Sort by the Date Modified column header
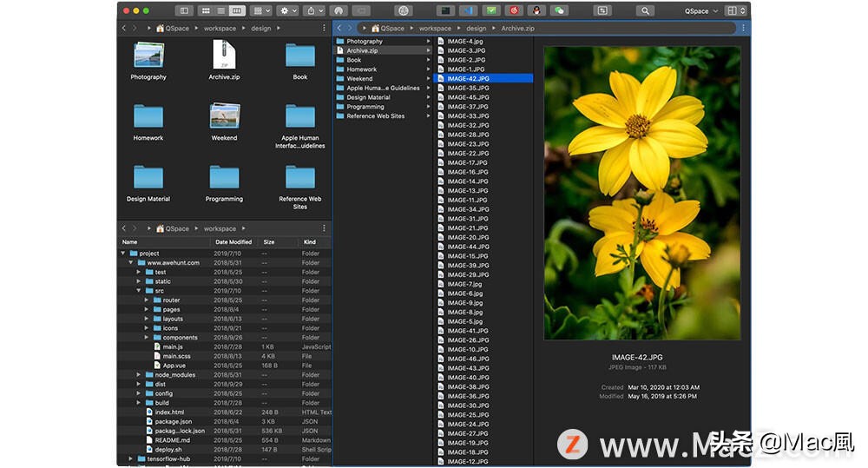The height and width of the screenshot is (468, 868). [x=233, y=242]
